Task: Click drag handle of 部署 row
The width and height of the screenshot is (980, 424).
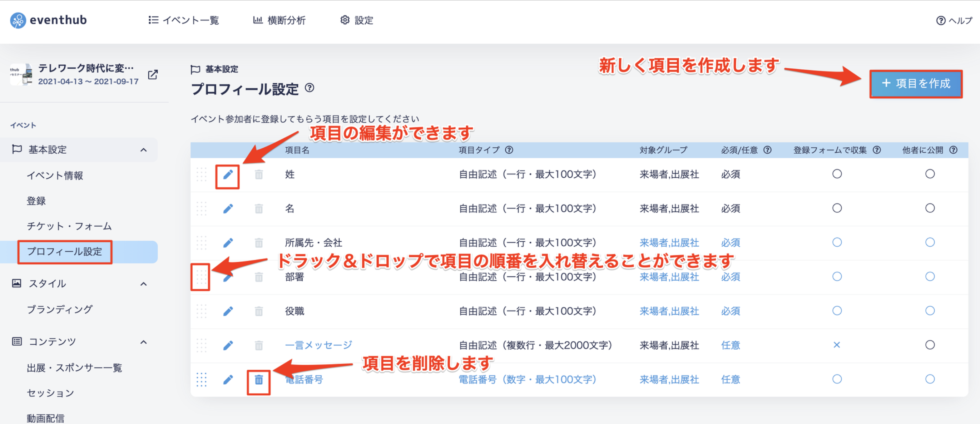Action: (x=201, y=277)
